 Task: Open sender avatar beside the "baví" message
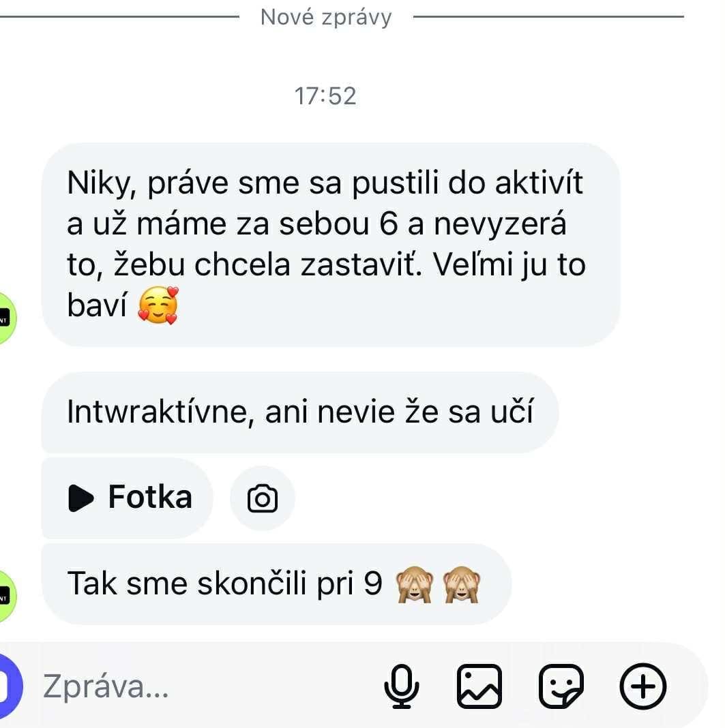click(x=7, y=318)
